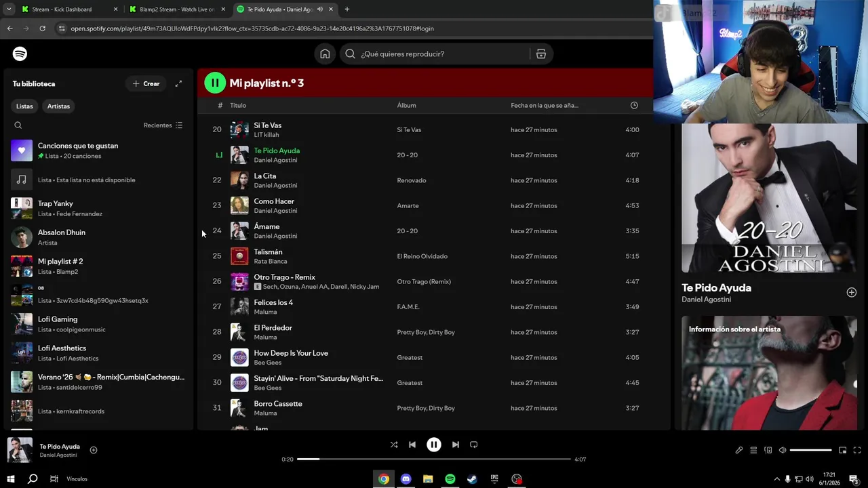This screenshot has height=488, width=868.
Task: Open El Reino Olvidado album link
Action: pos(422,256)
